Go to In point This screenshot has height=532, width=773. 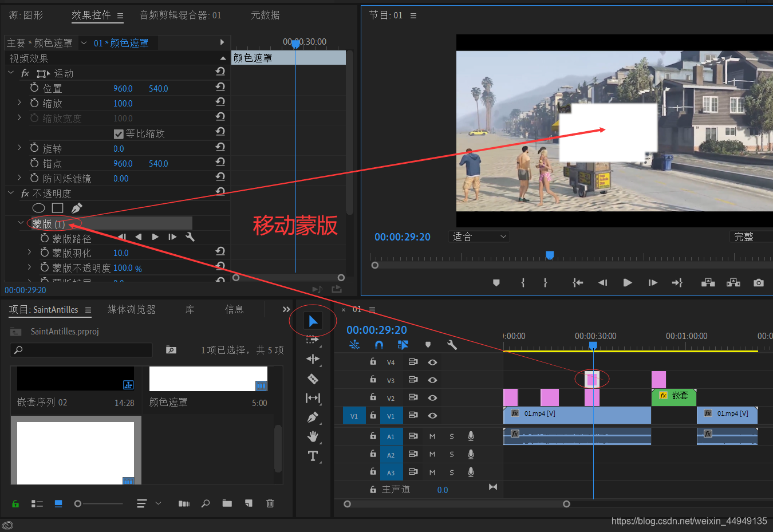pyautogui.click(x=578, y=282)
